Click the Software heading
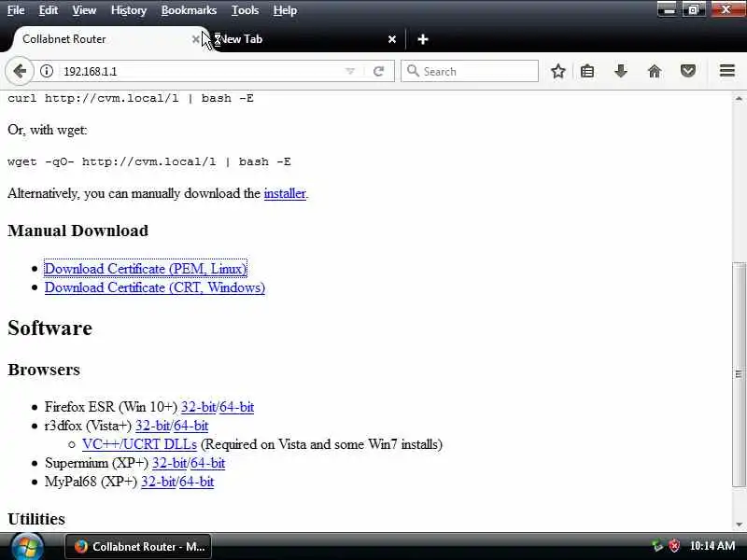747x560 pixels. tap(50, 329)
